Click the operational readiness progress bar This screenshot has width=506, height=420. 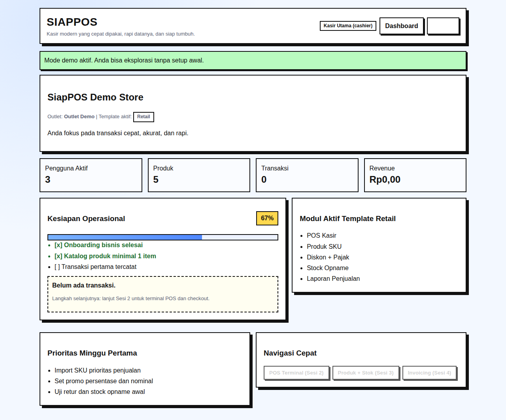(162, 237)
